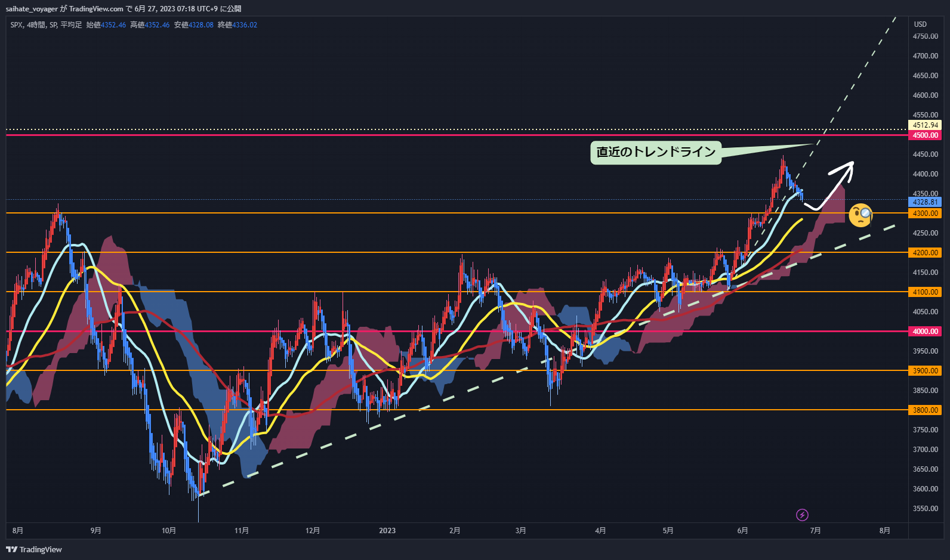Click the 5月 time axis label
950x560 pixels.
[668, 531]
